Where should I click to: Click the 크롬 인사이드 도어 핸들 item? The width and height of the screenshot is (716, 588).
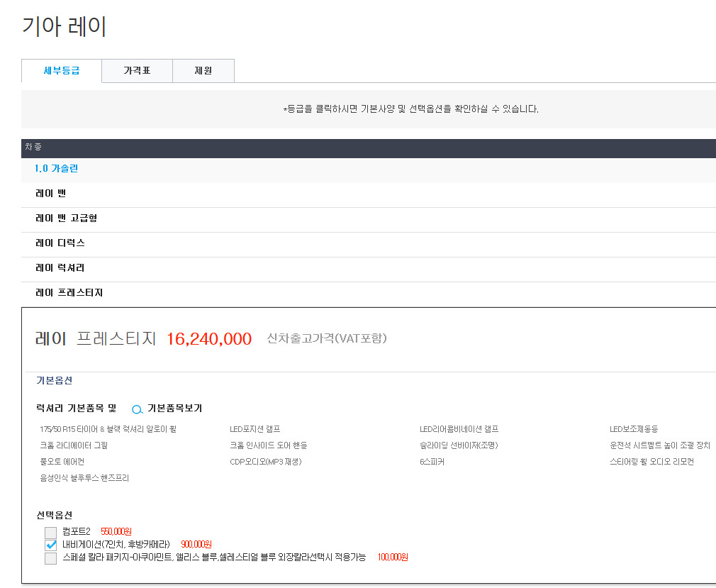click(x=269, y=445)
